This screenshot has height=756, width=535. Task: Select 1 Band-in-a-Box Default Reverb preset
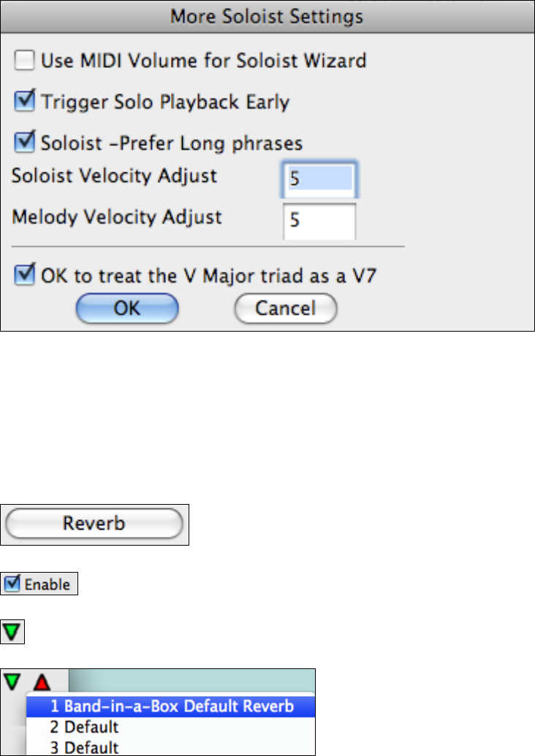[170, 707]
